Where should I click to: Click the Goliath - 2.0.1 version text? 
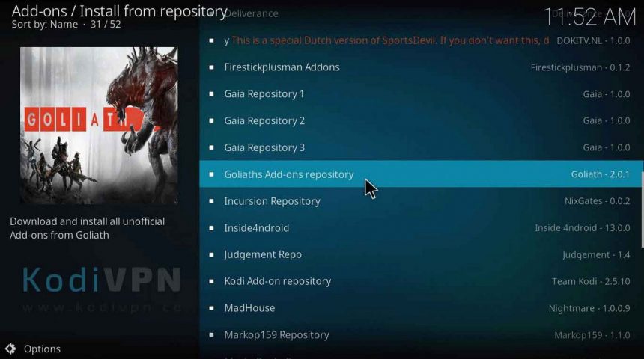pyautogui.click(x=601, y=174)
